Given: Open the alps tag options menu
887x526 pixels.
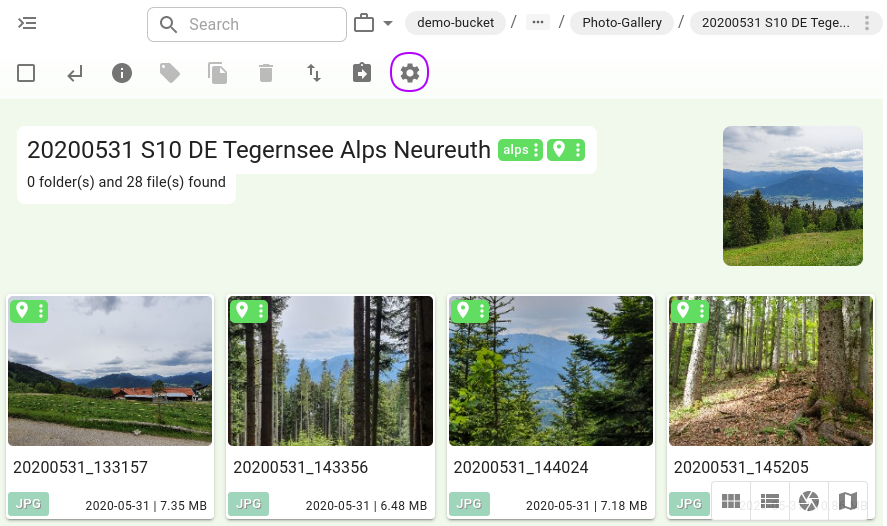Looking at the screenshot, I should pyautogui.click(x=536, y=150).
